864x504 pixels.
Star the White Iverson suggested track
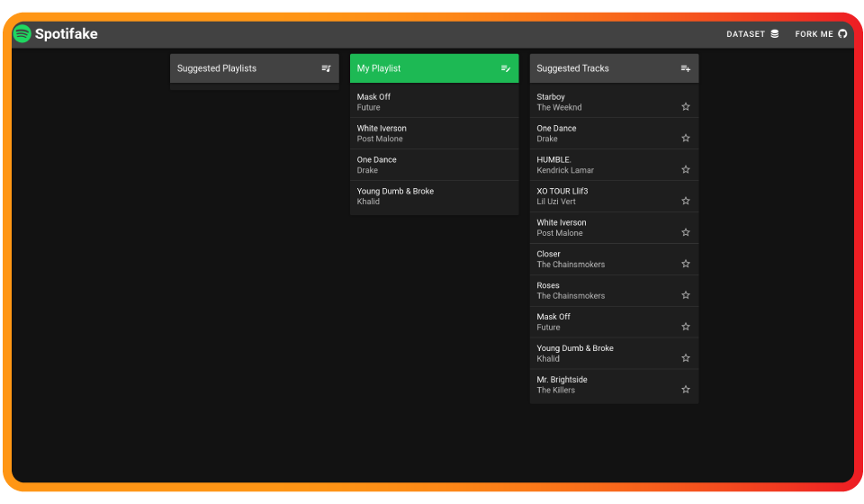tap(686, 232)
